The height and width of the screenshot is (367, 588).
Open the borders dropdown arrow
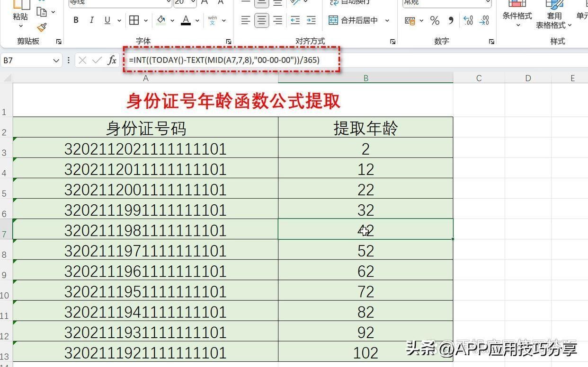coord(146,20)
